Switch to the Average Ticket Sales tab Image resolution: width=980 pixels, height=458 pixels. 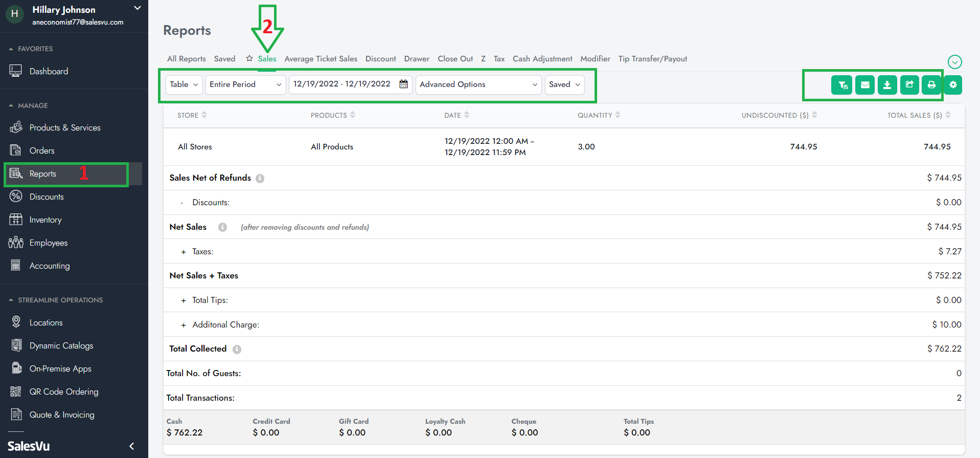pos(321,59)
